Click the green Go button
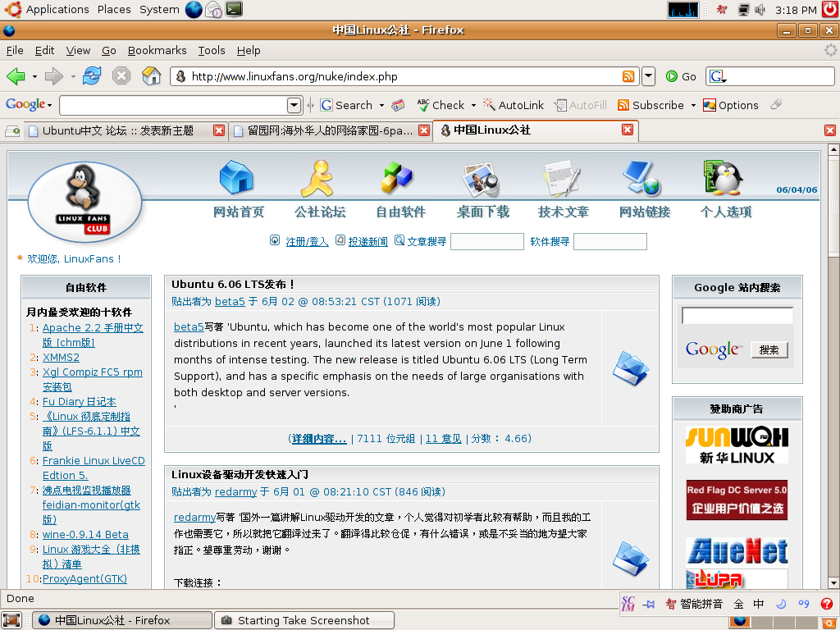 pyautogui.click(x=681, y=76)
